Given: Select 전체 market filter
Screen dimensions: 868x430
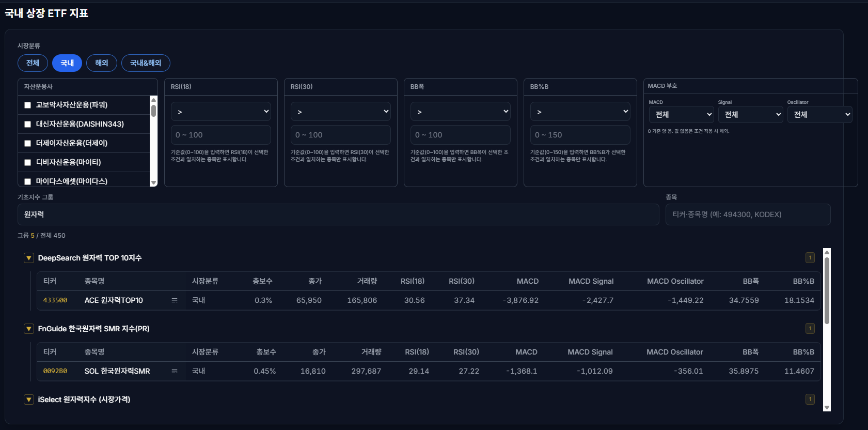Looking at the screenshot, I should pyautogui.click(x=33, y=63).
